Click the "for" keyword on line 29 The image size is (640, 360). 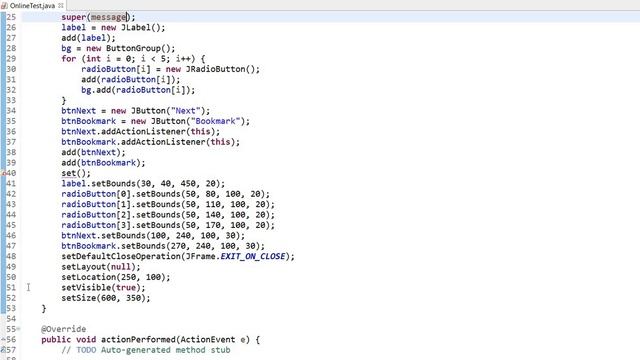pyautogui.click(x=69, y=59)
